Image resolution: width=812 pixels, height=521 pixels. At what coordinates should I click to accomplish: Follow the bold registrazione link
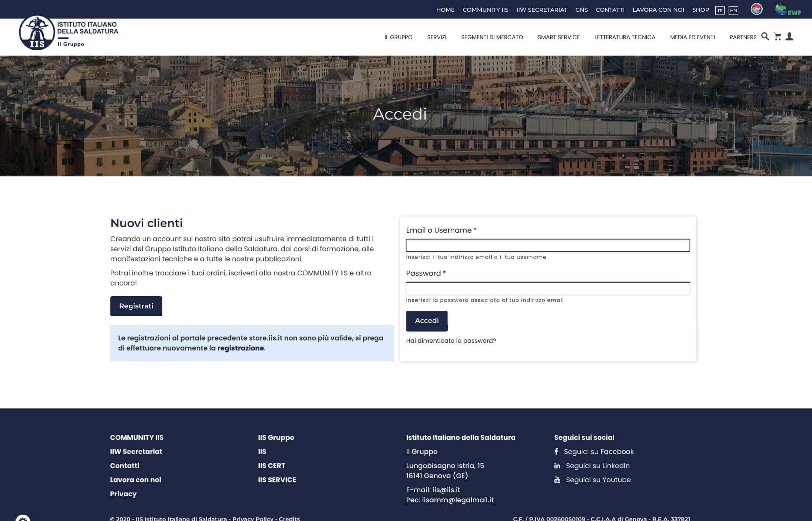tap(240, 348)
